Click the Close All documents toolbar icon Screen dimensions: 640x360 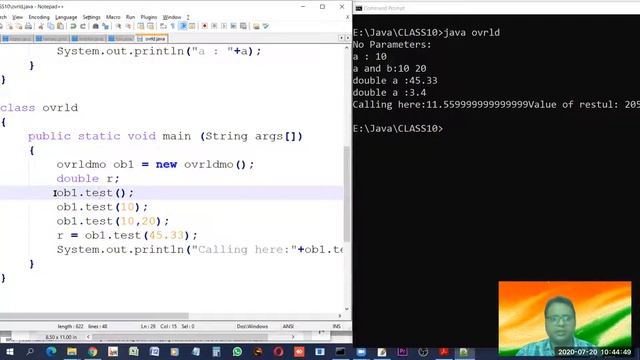point(19,26)
